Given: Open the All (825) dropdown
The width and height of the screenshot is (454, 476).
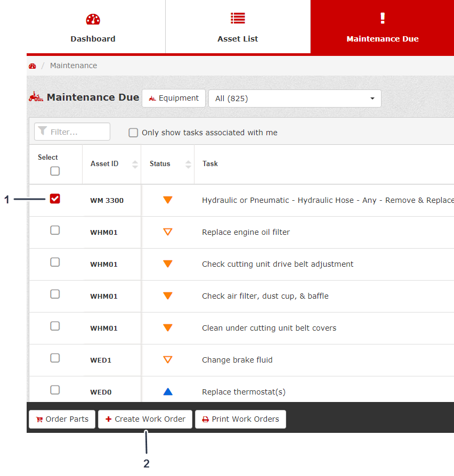Looking at the screenshot, I should point(295,99).
